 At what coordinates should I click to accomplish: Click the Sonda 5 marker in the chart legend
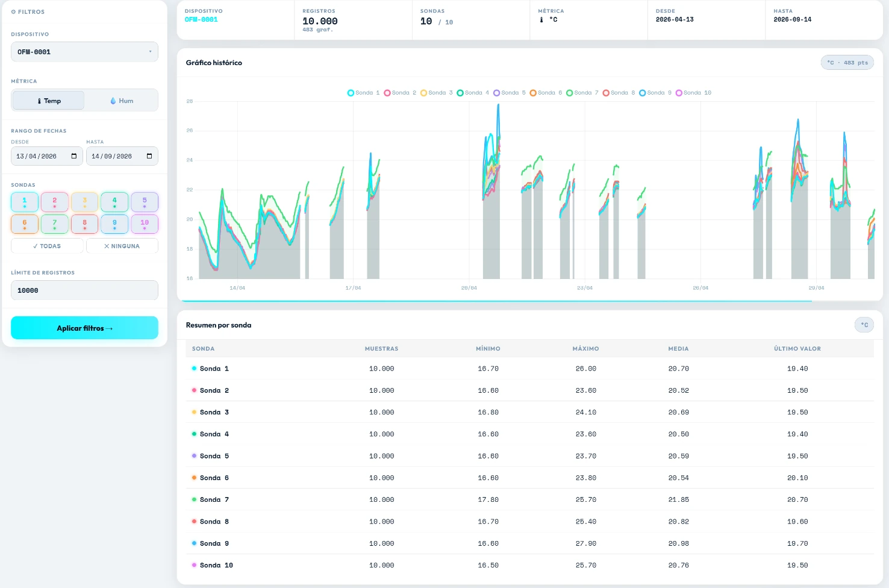click(497, 93)
